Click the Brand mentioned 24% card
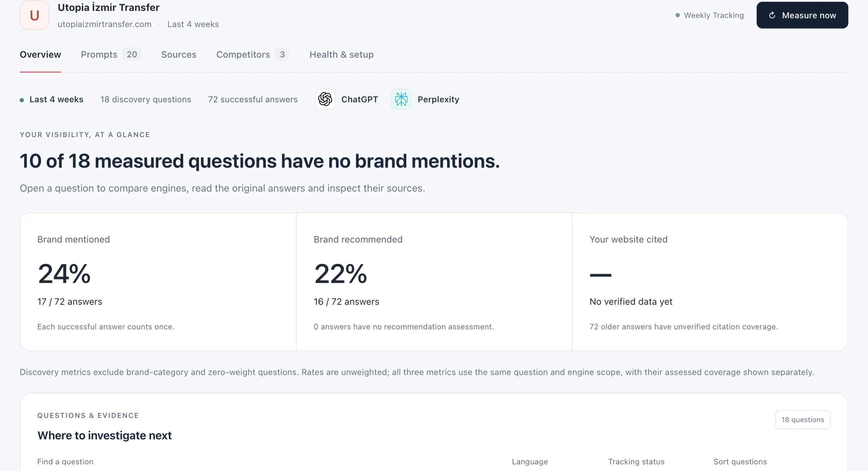The image size is (868, 471). [158, 282]
